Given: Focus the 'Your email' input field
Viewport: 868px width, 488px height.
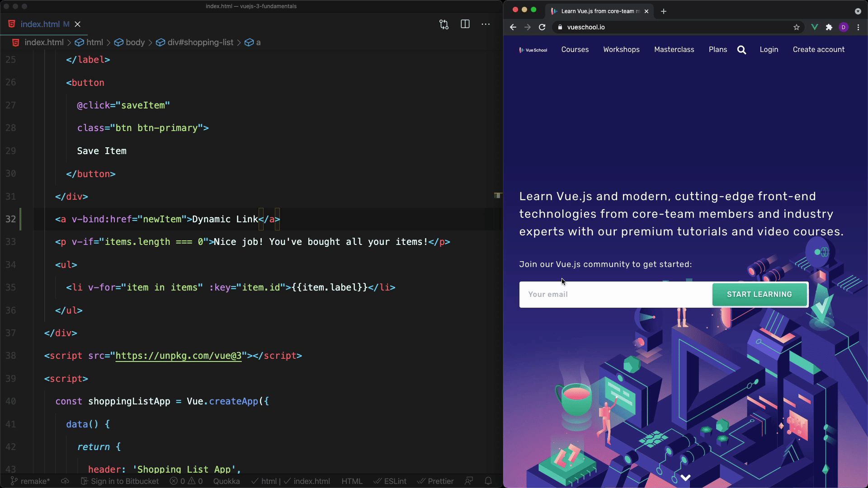Looking at the screenshot, I should pos(616,295).
